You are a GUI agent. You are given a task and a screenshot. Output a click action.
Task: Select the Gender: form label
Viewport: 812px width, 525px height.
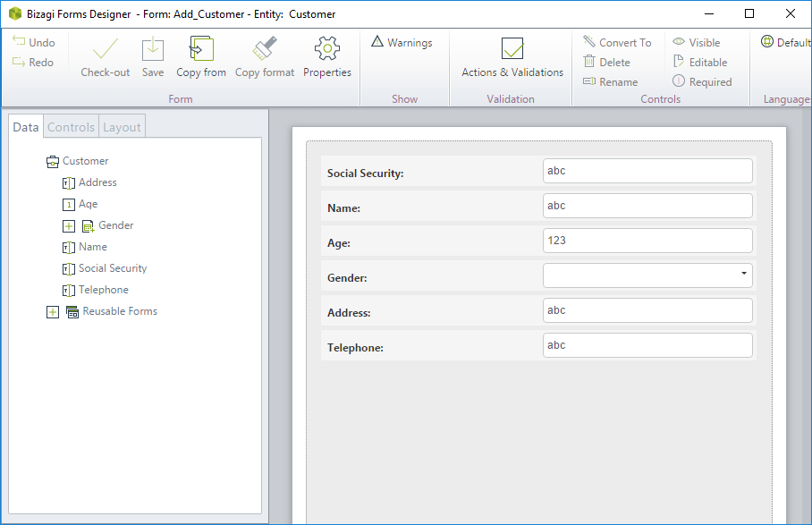pos(347,278)
